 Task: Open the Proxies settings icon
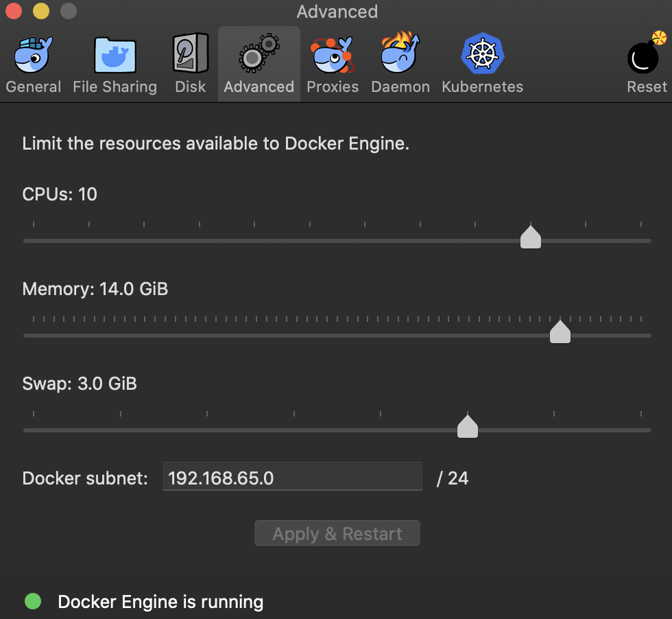coord(332,56)
